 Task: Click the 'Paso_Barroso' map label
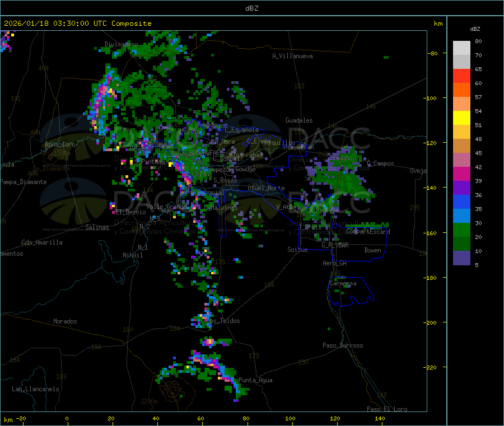[343, 345]
